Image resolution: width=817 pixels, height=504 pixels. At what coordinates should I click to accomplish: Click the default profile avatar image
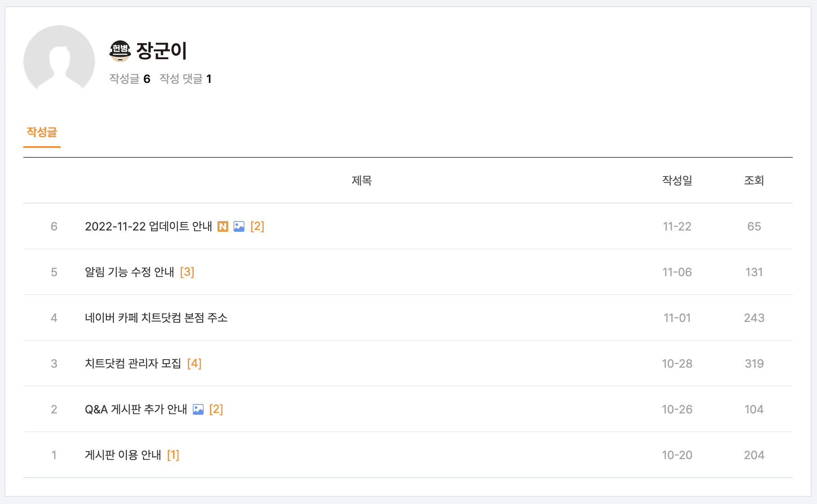pos(59,59)
